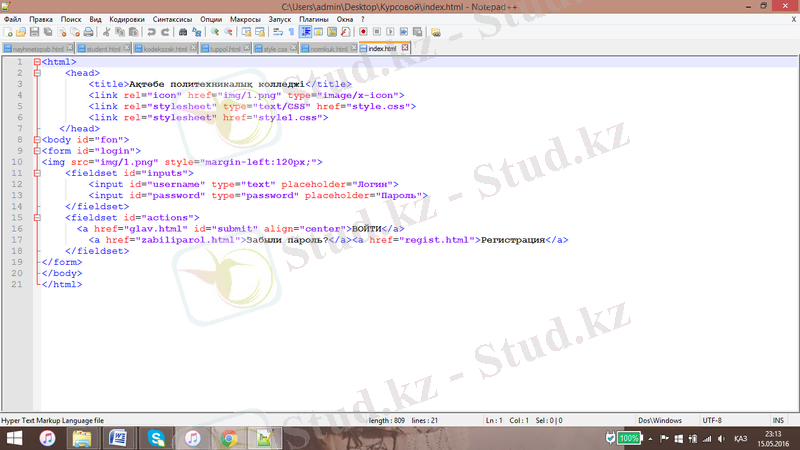
Task: Play back the recorded macro
Action: (390, 32)
